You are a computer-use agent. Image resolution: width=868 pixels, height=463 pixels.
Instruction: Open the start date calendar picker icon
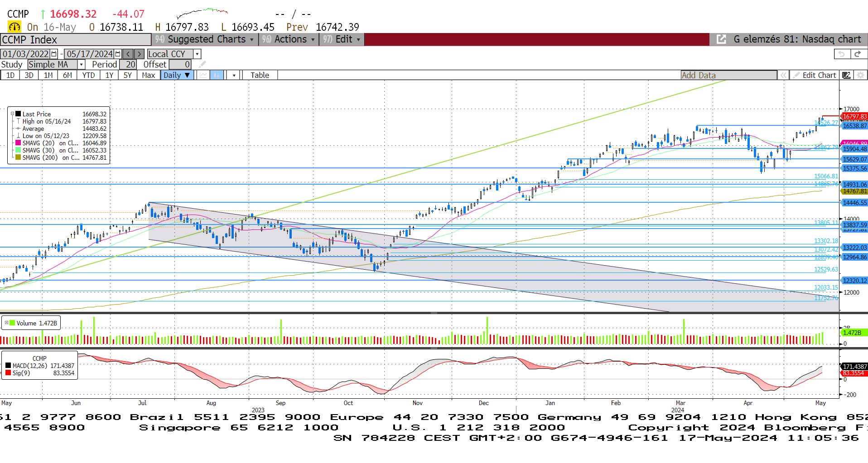point(54,54)
